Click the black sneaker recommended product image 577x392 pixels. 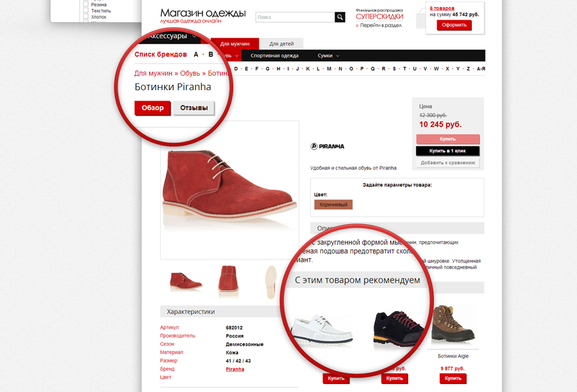[x=399, y=329]
